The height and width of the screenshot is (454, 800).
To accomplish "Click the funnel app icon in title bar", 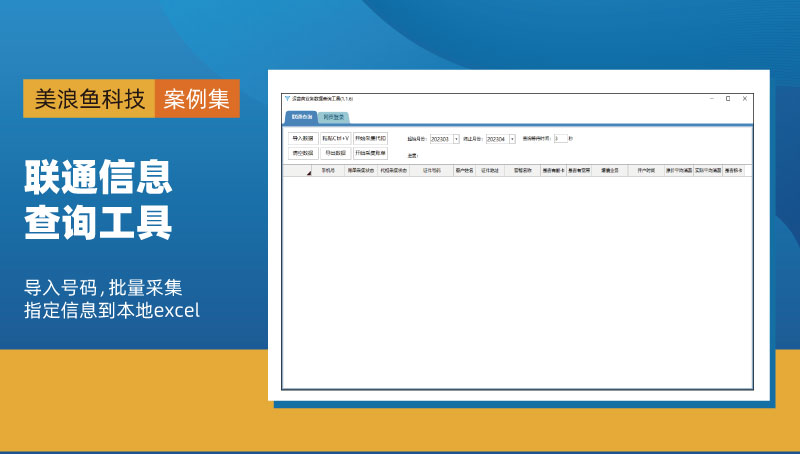I will 287,98.
